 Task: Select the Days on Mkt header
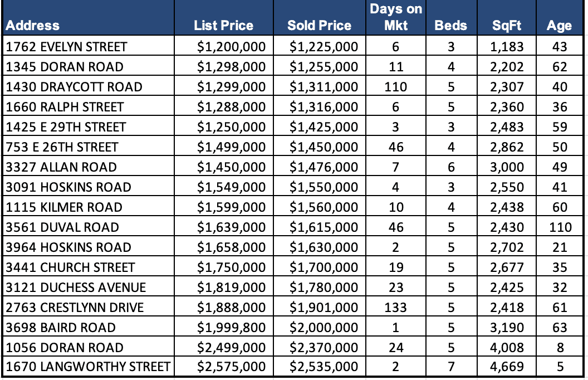click(396, 17)
